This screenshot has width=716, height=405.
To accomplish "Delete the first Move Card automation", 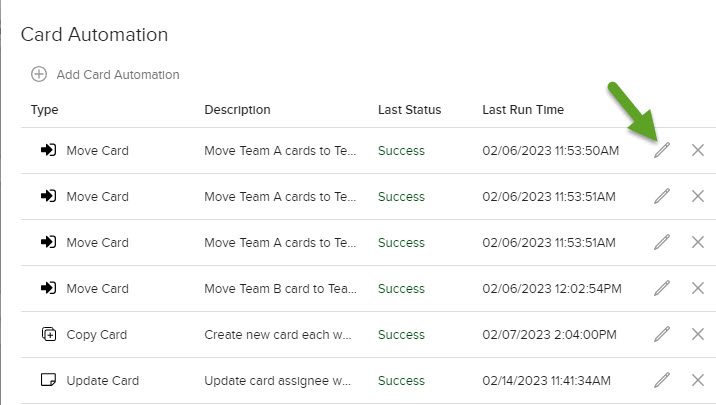I will point(698,150).
